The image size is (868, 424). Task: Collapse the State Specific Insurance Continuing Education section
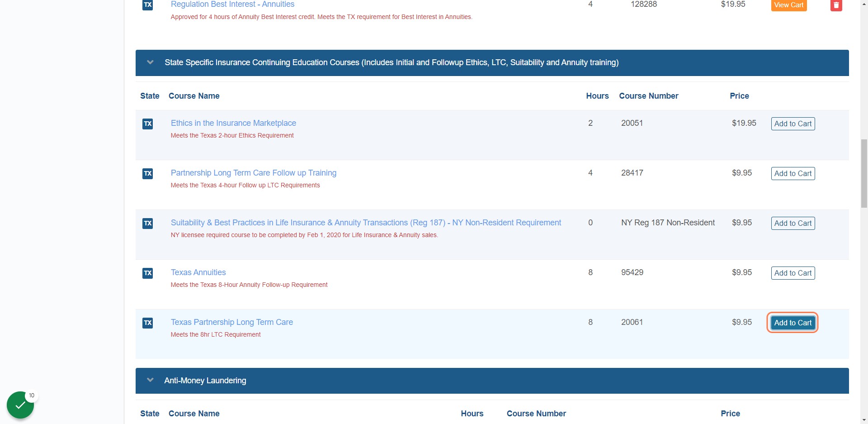(150, 62)
